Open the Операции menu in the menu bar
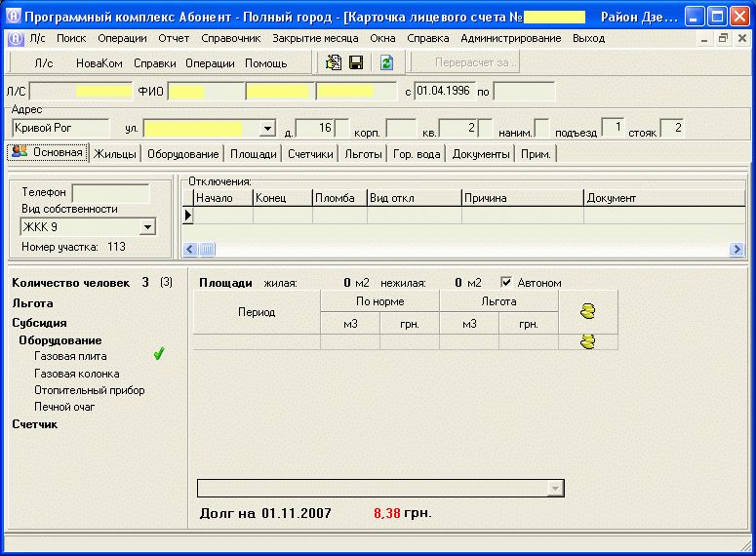Viewport: 756px width, 556px height. click(122, 38)
